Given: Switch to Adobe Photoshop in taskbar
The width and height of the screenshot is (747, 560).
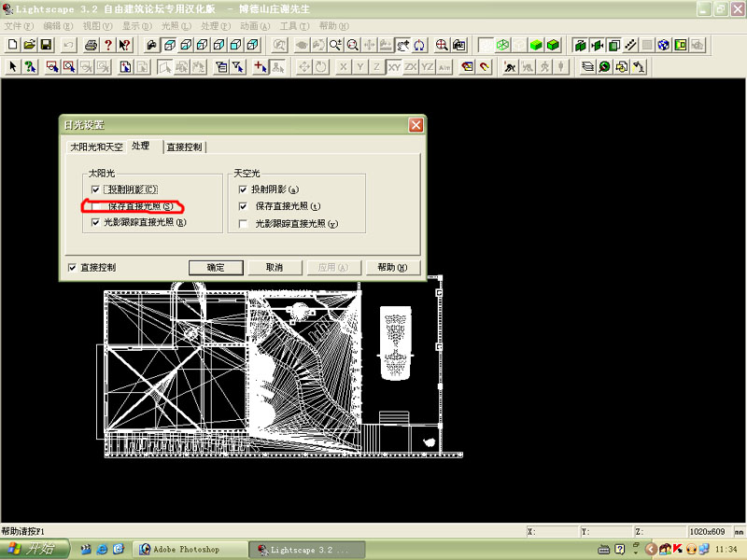Looking at the screenshot, I should pyautogui.click(x=189, y=550).
